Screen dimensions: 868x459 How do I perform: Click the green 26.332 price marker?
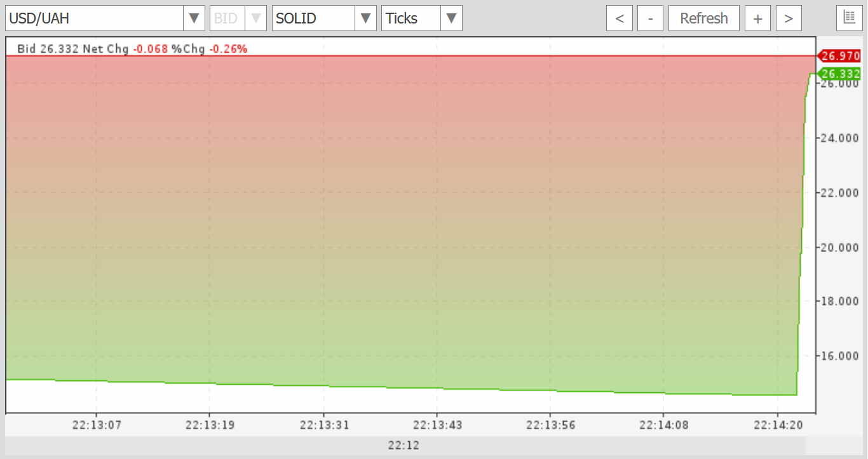(x=839, y=74)
